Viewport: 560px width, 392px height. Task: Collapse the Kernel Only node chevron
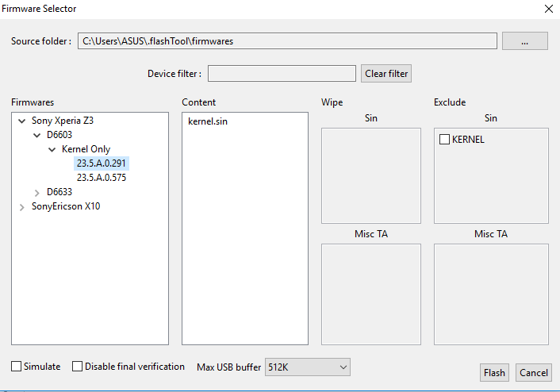click(x=52, y=150)
